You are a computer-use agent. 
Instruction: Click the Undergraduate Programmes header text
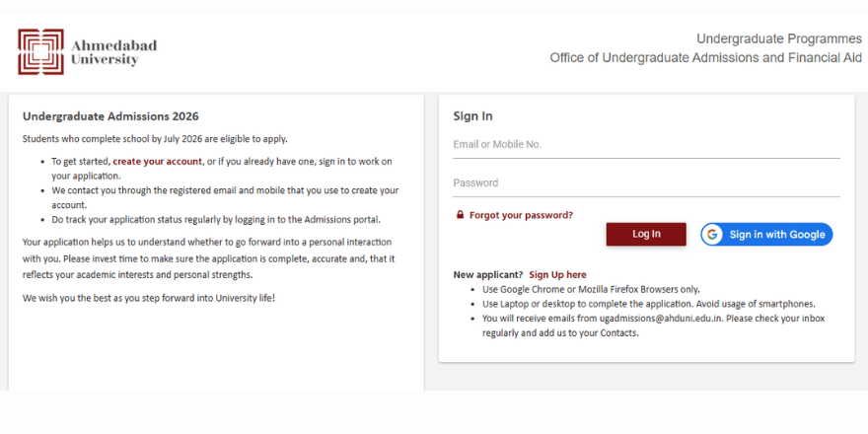click(x=778, y=38)
